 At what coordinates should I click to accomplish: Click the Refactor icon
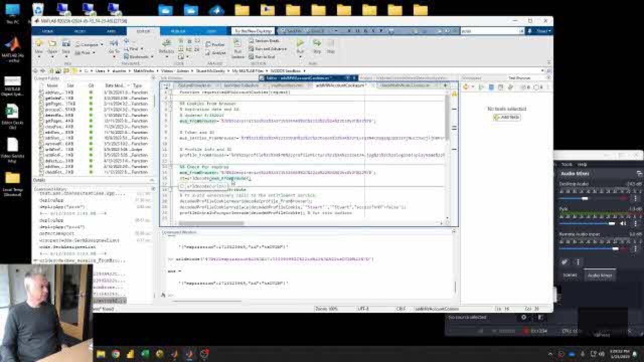[167, 45]
